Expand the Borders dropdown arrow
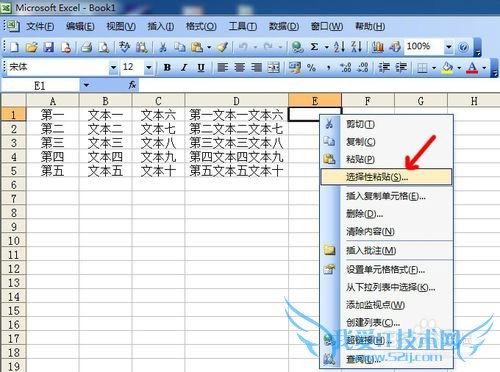 point(434,68)
